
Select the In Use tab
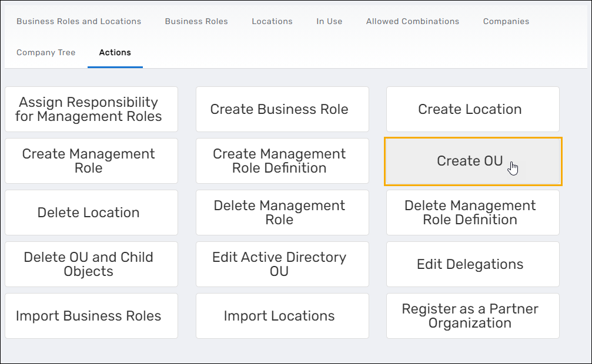coord(329,21)
